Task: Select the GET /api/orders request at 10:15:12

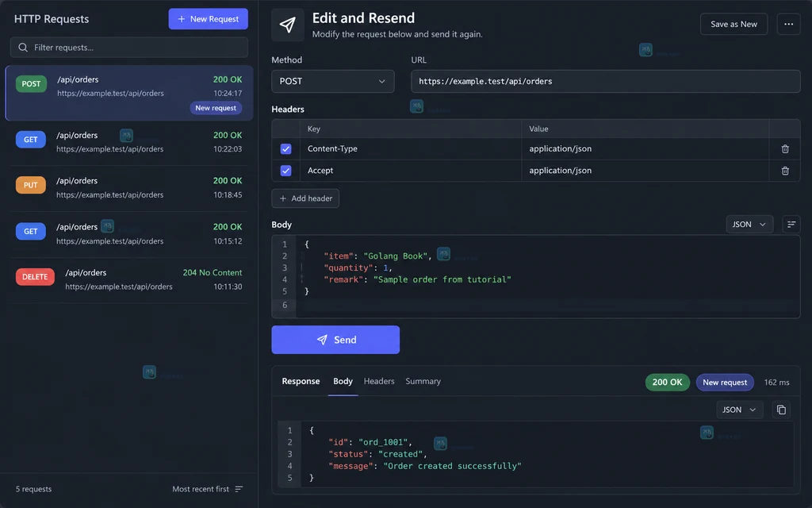Action: [x=129, y=234]
